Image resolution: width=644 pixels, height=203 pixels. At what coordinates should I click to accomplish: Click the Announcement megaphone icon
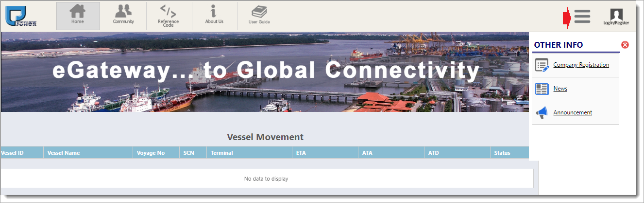[542, 113]
